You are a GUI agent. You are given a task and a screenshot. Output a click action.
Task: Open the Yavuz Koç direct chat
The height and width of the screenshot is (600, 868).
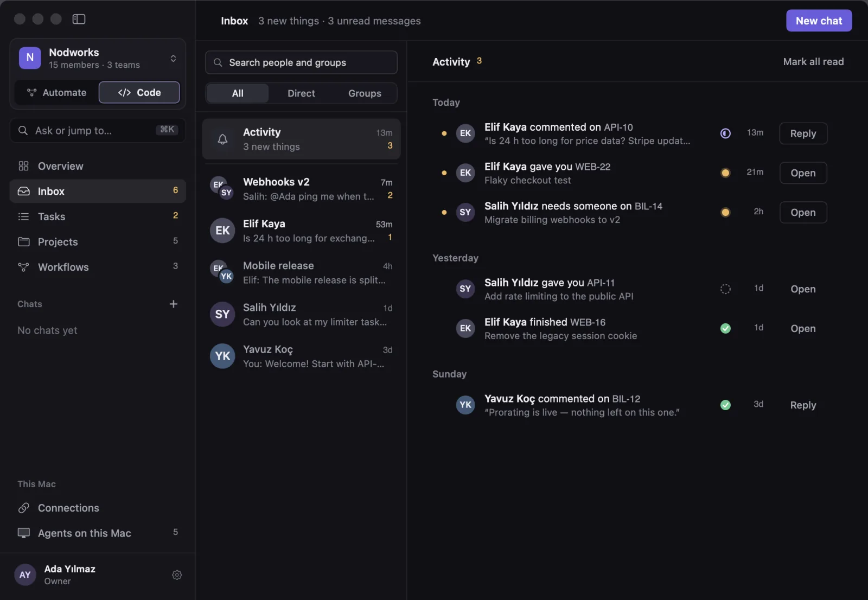coord(301,356)
